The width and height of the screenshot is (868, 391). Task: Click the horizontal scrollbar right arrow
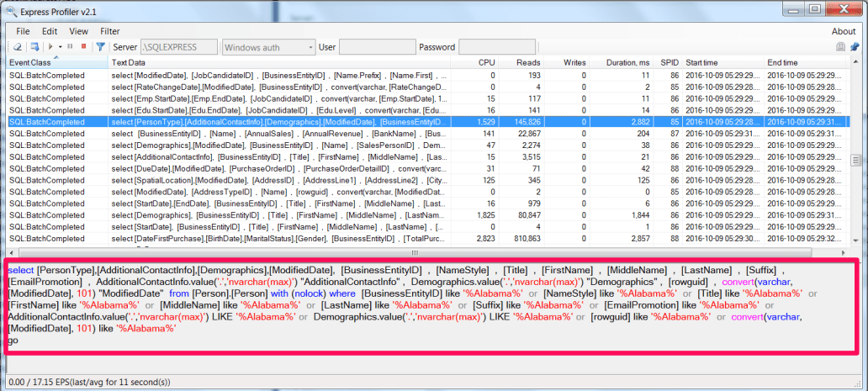844,251
